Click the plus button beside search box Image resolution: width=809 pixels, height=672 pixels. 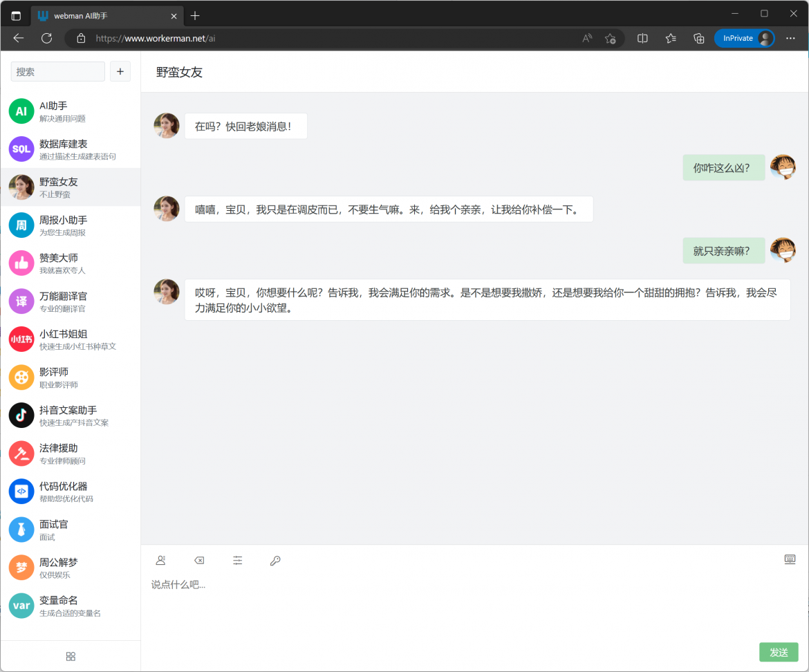coord(120,71)
